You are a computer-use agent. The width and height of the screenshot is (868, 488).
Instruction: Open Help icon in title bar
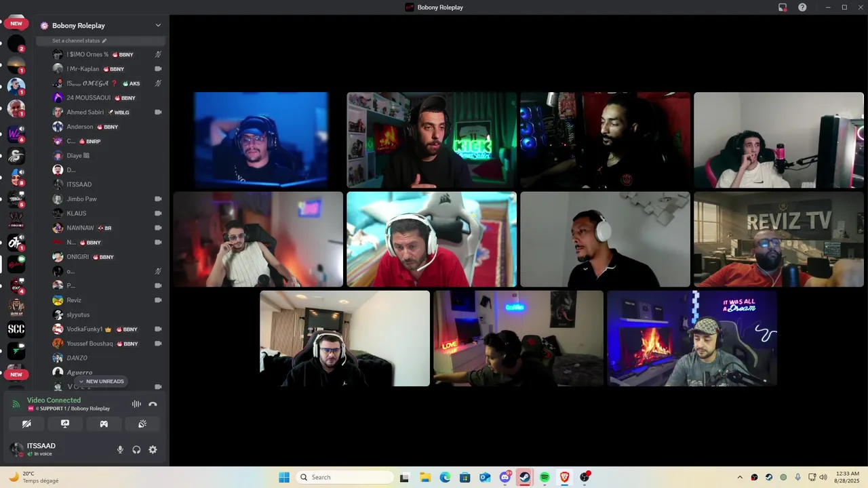pyautogui.click(x=802, y=7)
